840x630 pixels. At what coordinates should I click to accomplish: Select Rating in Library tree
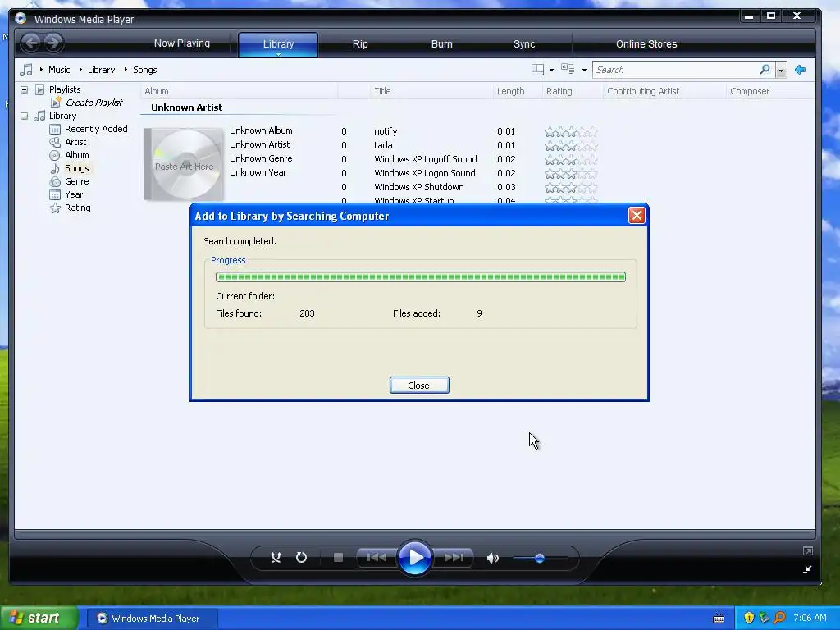[78, 208]
